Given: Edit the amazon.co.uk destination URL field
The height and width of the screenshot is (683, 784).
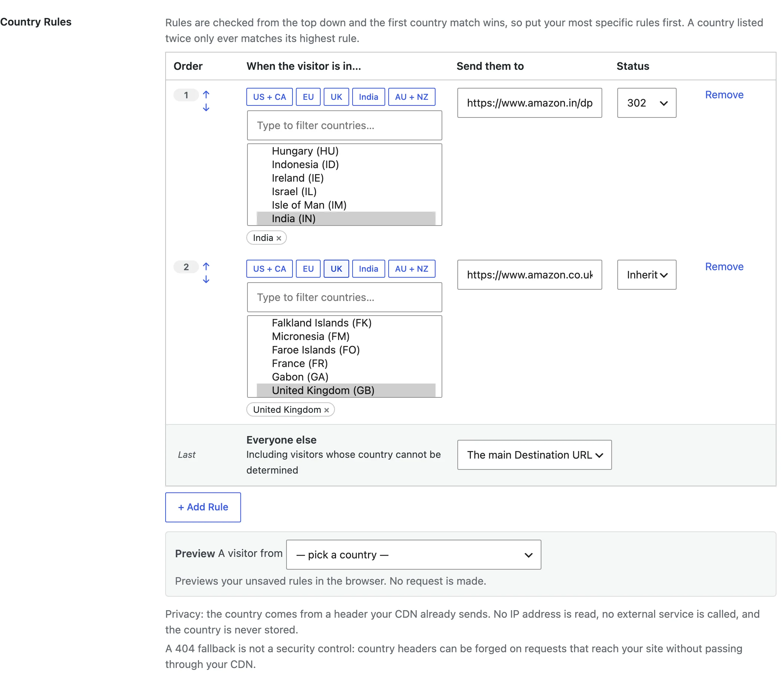Looking at the screenshot, I should pyautogui.click(x=529, y=275).
